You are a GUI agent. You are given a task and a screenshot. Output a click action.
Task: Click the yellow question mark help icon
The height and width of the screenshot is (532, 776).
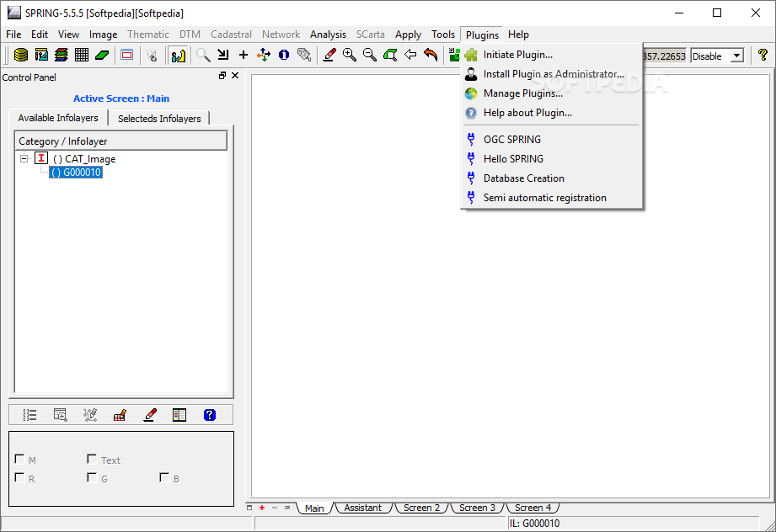point(763,55)
